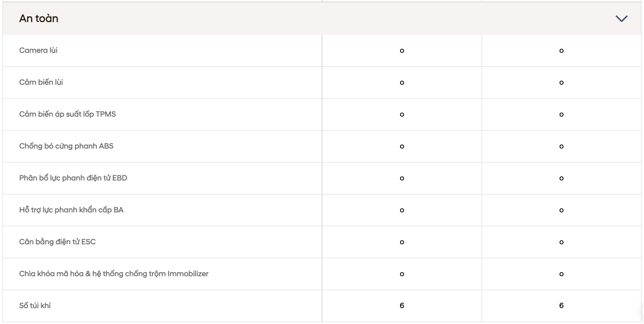Screen dimensions: 644x324
Task: Click the Immobilizer anti-theft row label
Action: [114, 274]
